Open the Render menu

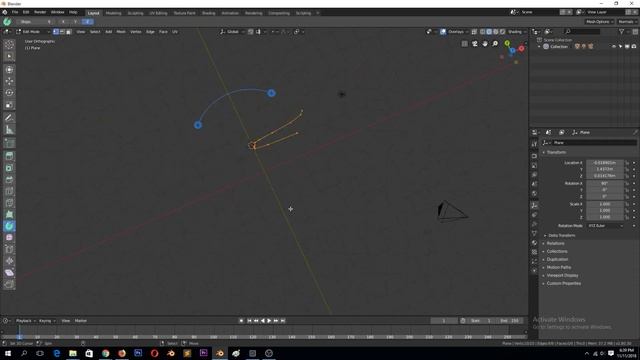[x=40, y=12]
